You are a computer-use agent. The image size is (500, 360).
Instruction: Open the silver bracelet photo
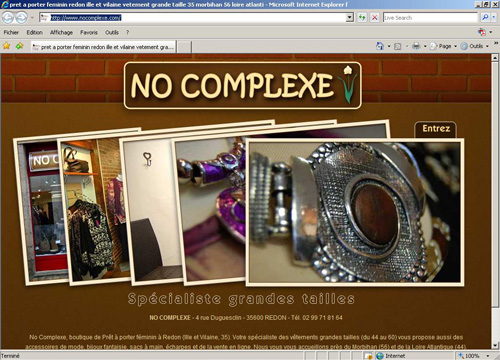click(x=355, y=213)
